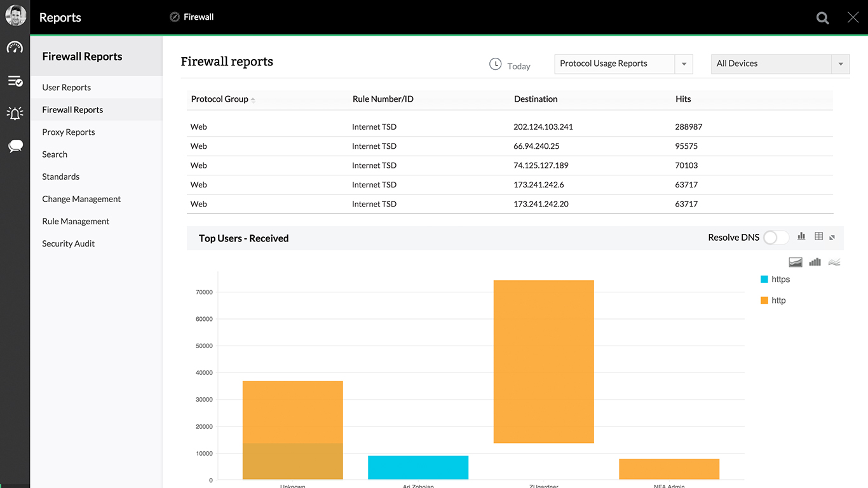Click the Reports title in the top bar
This screenshot has width=868, height=488.
(x=60, y=18)
